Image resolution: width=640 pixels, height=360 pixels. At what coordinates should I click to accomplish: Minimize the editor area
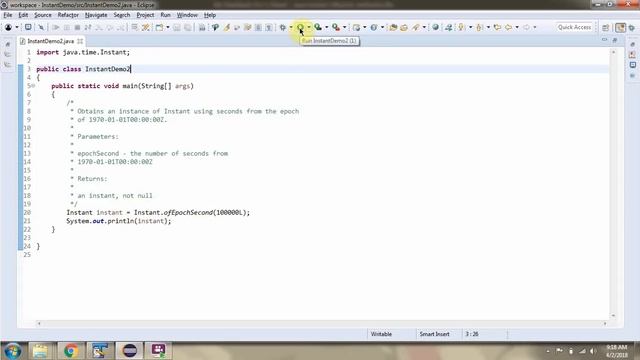pyautogui.click(x=604, y=40)
